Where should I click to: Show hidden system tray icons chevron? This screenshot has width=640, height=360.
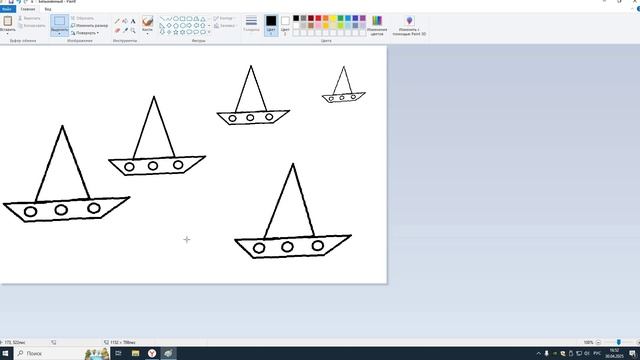tap(538, 353)
